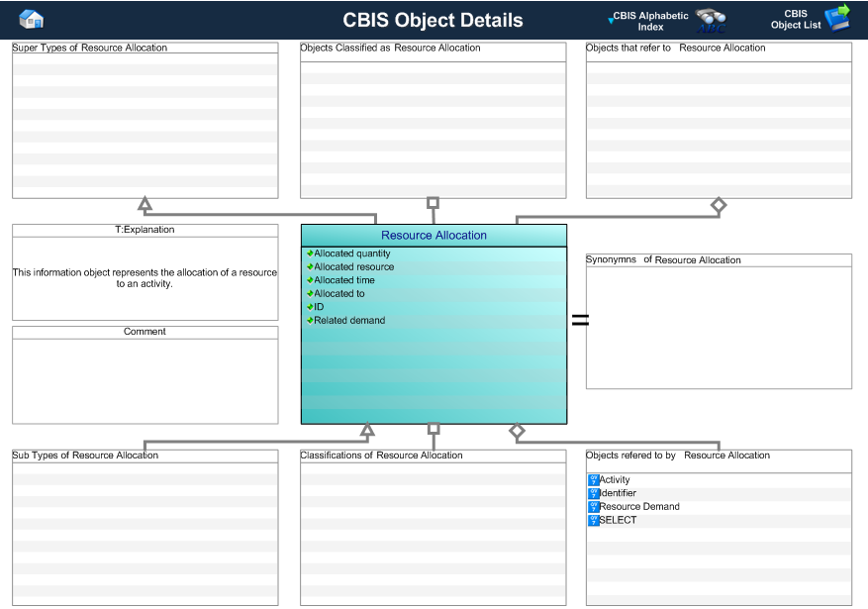Click the CBIS Object Details heading
Viewport: 868px width, 609px height.
433,20
